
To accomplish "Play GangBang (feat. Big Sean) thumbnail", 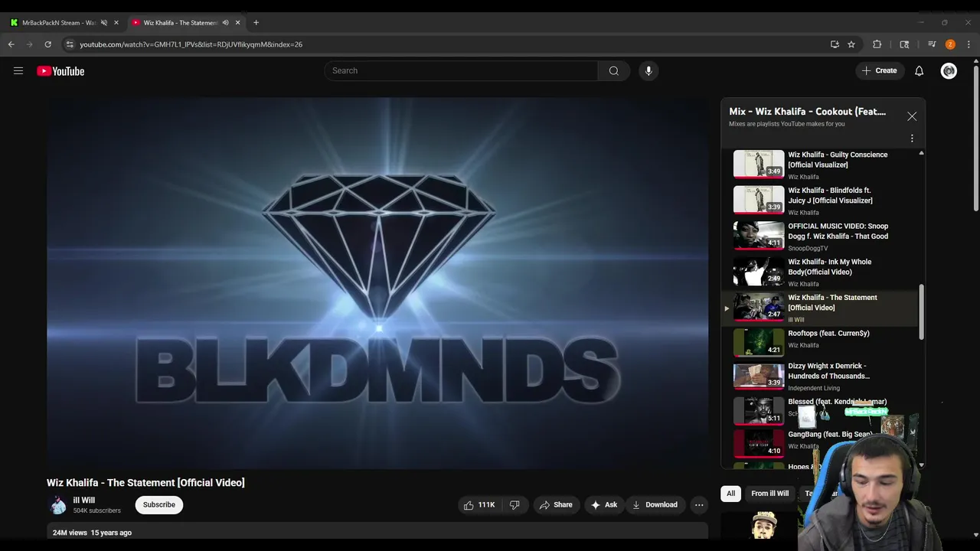I will [758, 443].
